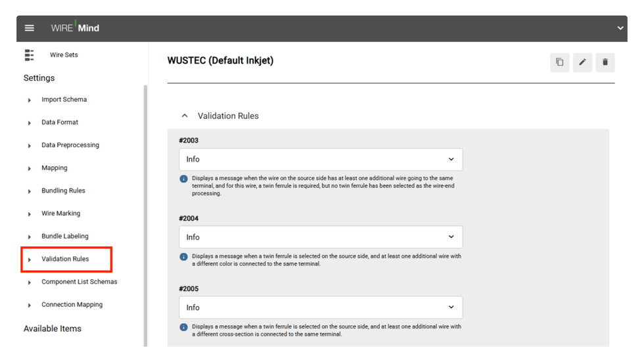
Task: Collapse the Validation Rules section chevron
Action: 185,116
